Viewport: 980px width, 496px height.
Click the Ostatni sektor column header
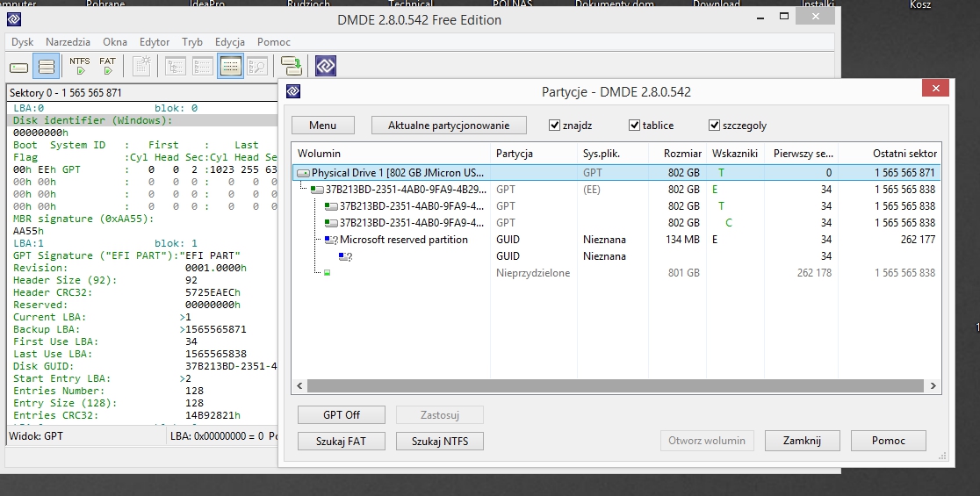coord(889,153)
